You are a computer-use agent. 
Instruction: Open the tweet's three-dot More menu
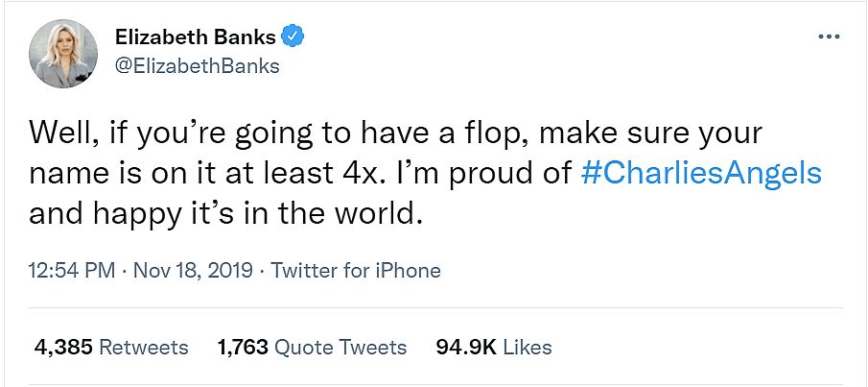[828, 36]
